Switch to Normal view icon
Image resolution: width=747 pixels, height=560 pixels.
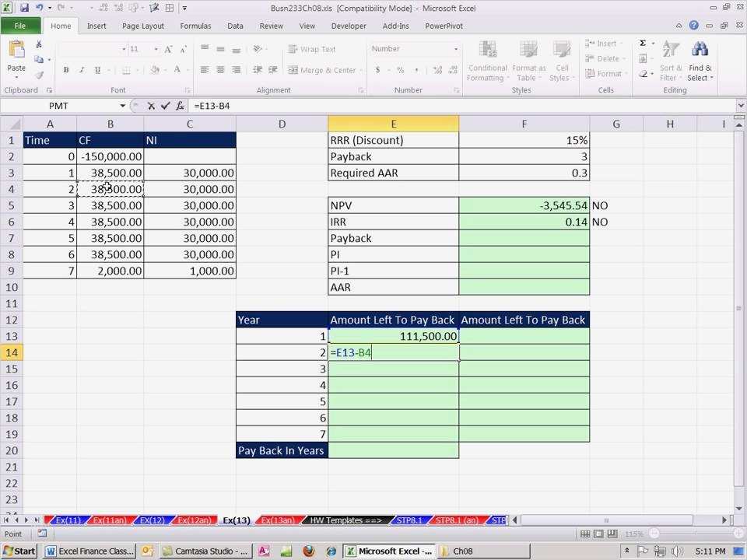pyautogui.click(x=585, y=534)
